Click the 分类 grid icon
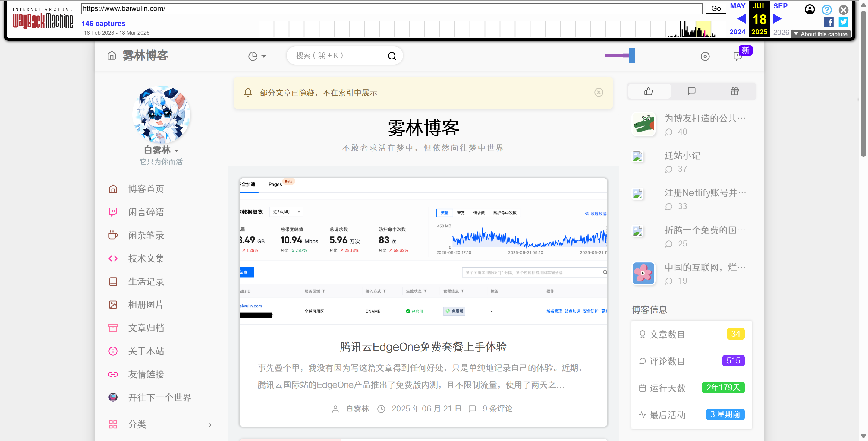868x441 pixels. click(113, 424)
